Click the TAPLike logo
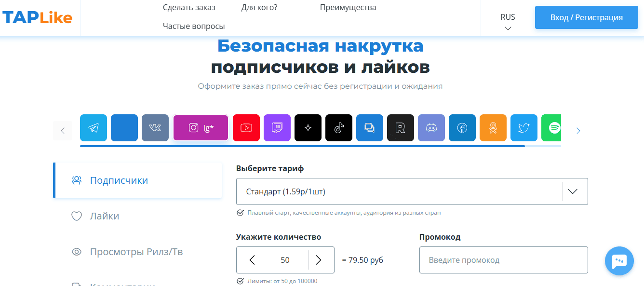Image resolution: width=644 pixels, height=286 pixels. [x=38, y=18]
